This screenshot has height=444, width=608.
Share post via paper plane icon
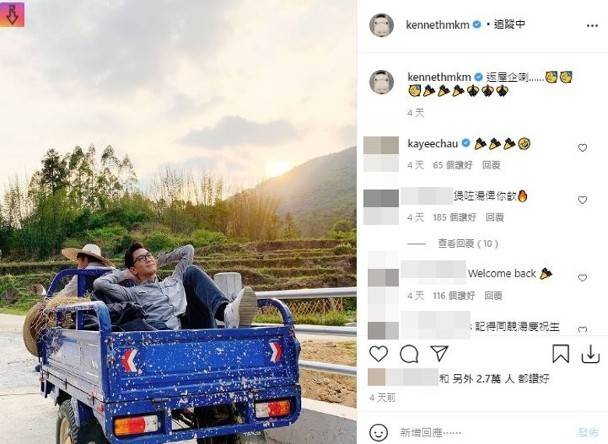tap(439, 354)
